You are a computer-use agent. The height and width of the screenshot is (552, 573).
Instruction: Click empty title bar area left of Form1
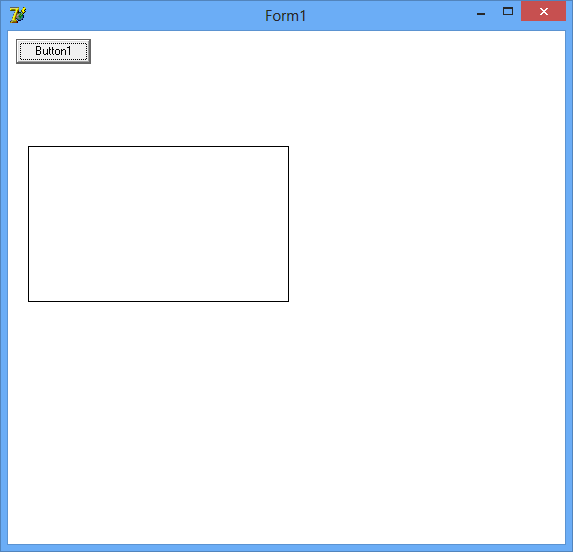coord(145,16)
